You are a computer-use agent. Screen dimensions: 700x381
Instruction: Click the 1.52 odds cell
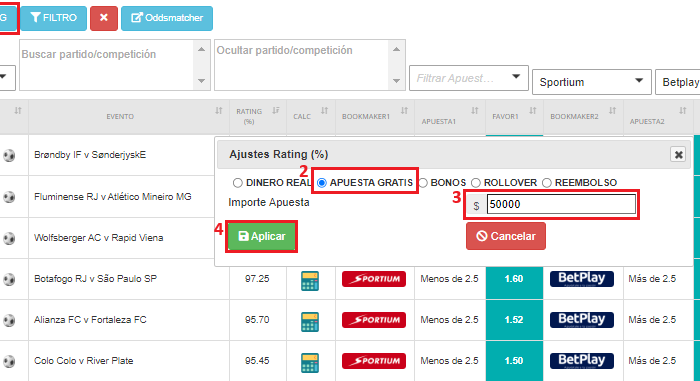[514, 320]
